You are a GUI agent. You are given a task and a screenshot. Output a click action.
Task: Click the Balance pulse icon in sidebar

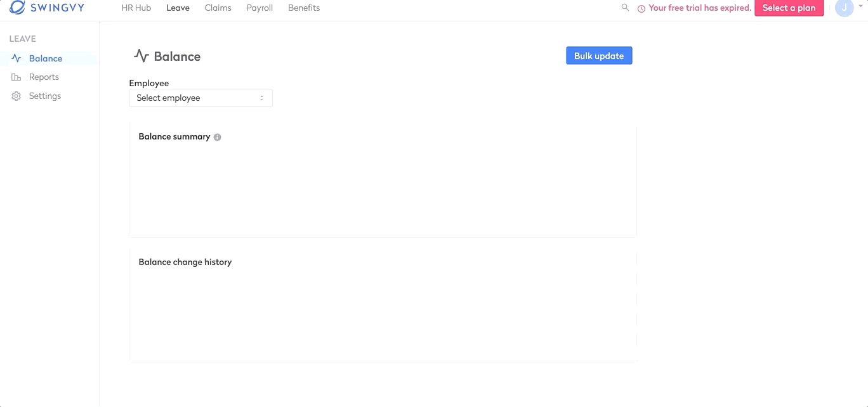click(16, 58)
